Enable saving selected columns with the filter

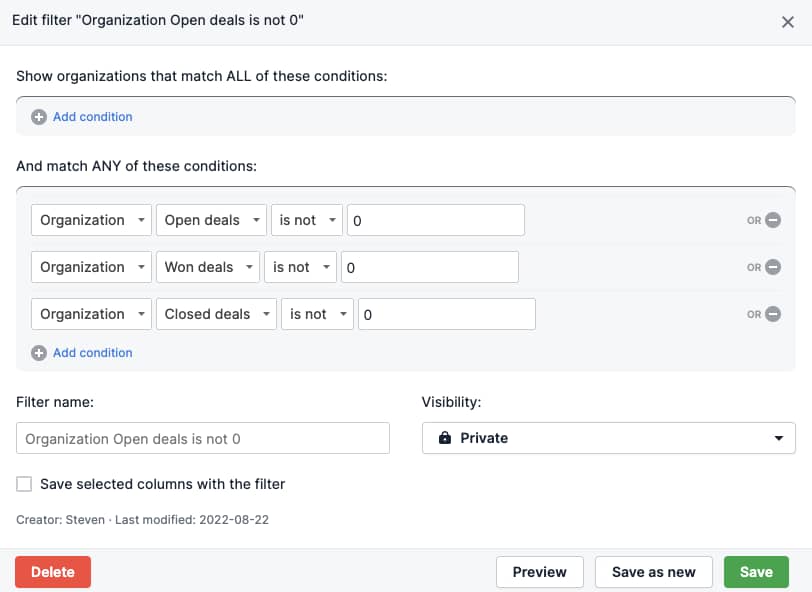(x=23, y=484)
